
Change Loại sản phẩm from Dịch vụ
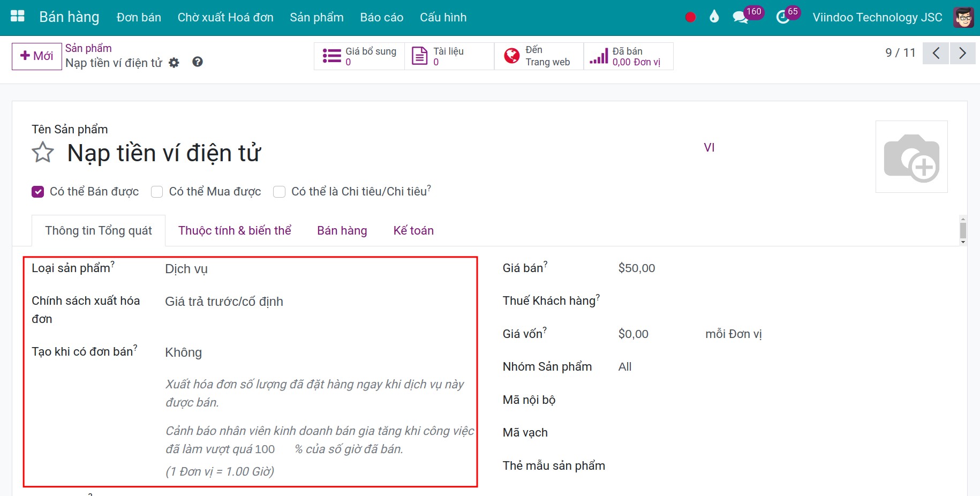tap(186, 269)
